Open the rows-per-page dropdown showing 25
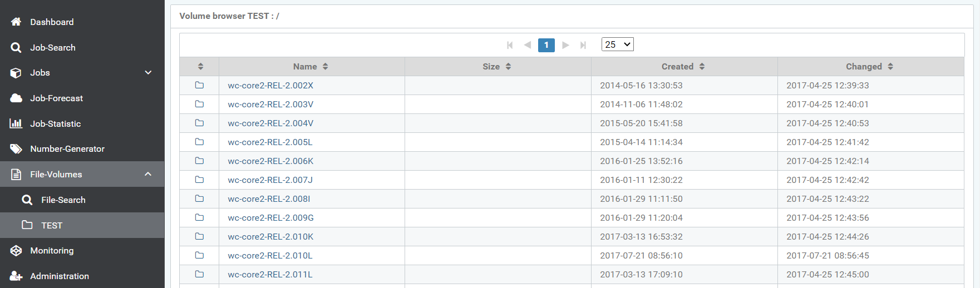The height and width of the screenshot is (288, 980). (617, 44)
